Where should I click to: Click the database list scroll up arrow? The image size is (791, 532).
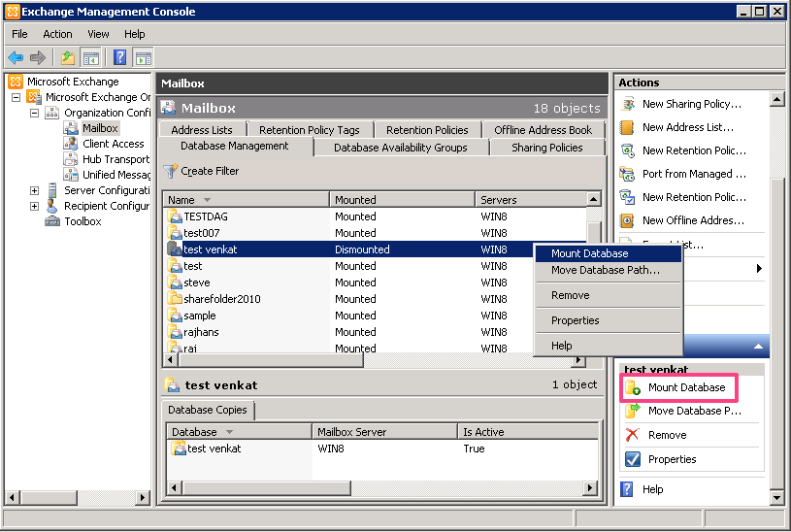[594, 199]
